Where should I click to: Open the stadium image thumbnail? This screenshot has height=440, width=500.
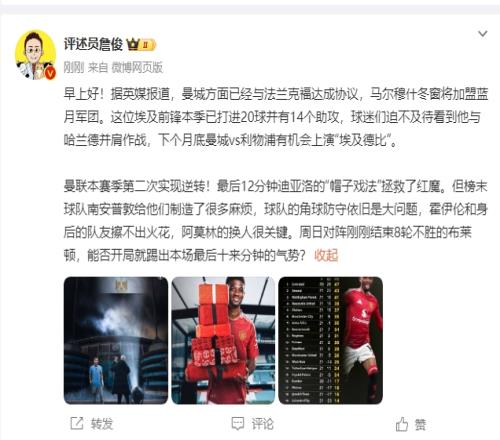[116, 340]
